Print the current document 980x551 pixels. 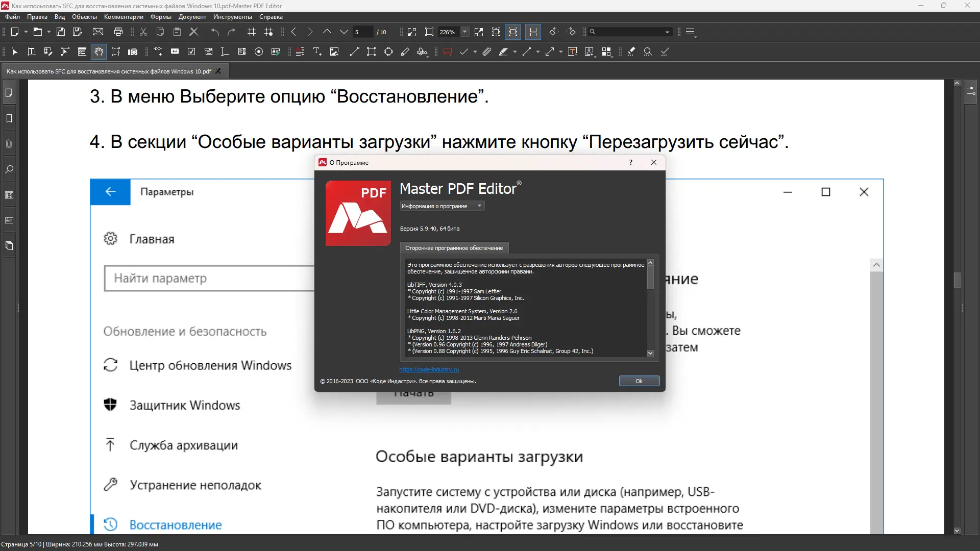[118, 32]
